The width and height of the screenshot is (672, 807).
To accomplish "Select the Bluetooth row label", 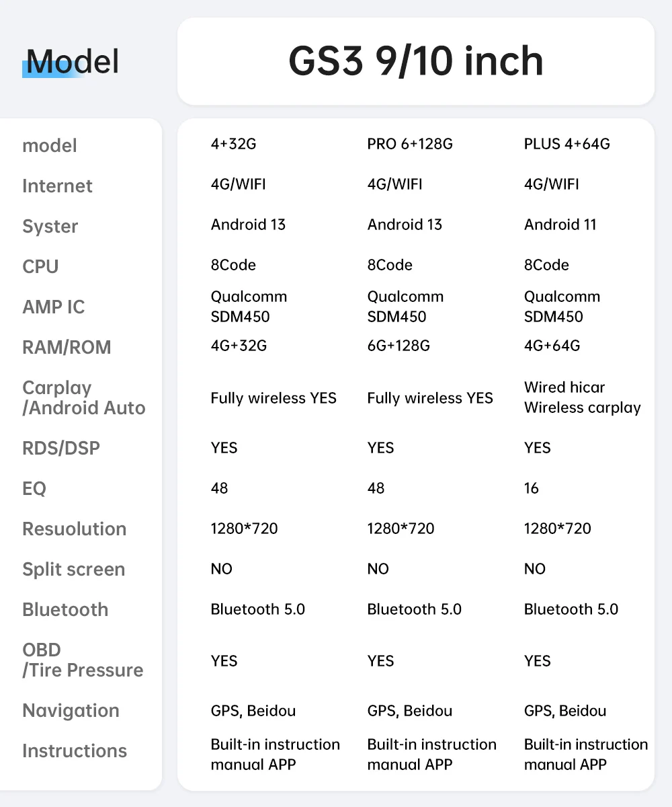I will click(x=65, y=609).
